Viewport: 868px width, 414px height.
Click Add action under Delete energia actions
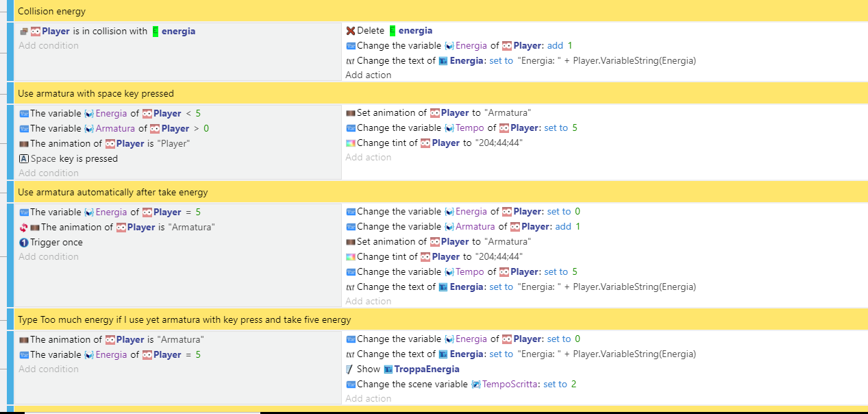pyautogui.click(x=368, y=75)
